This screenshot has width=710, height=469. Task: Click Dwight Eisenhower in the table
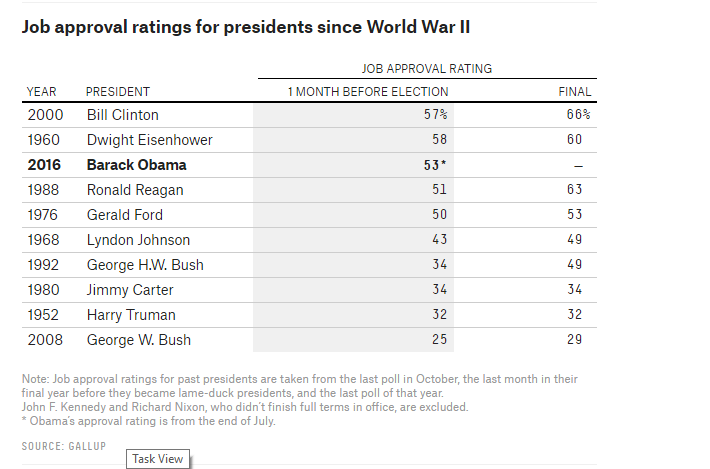click(x=149, y=140)
